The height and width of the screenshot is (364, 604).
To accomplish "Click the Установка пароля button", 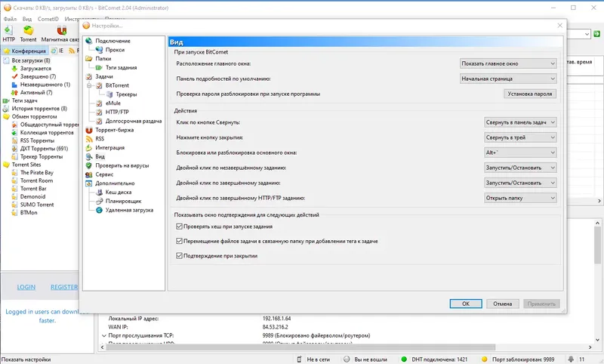I will pyautogui.click(x=530, y=94).
